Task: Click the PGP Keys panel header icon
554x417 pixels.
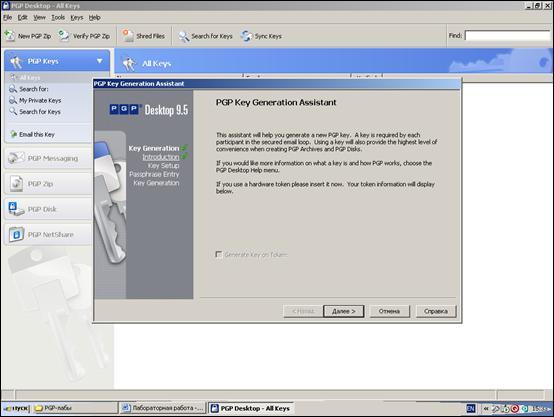Action: coord(16,61)
